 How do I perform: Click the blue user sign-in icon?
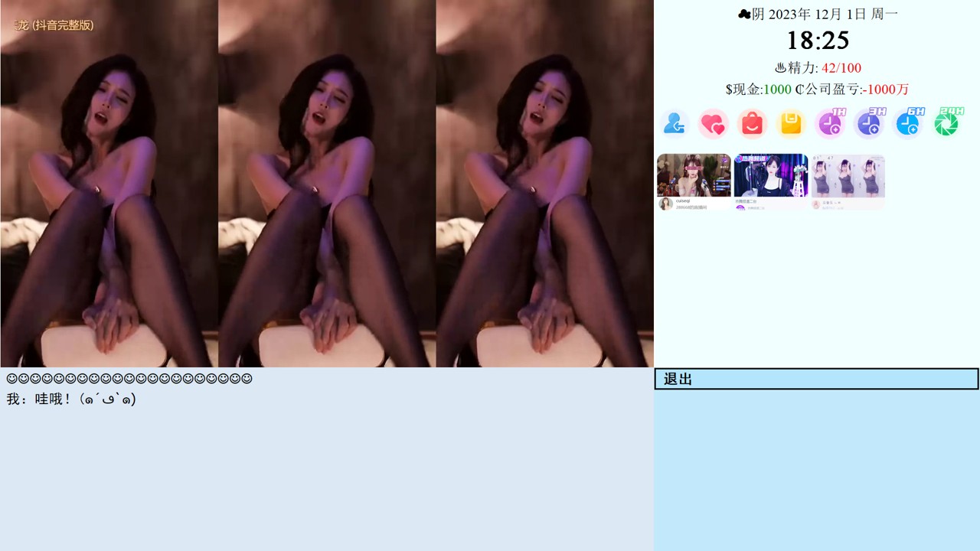coord(675,123)
